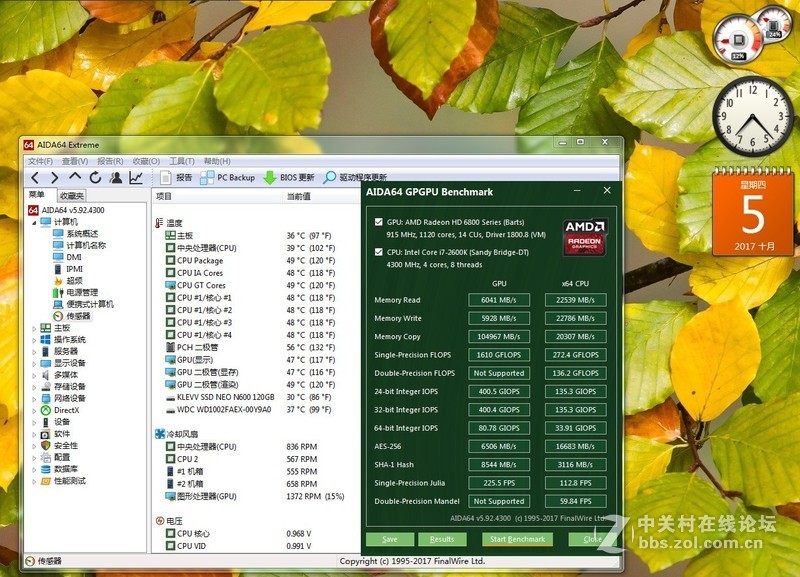Select 便携式计算机 in the tree
The width and height of the screenshot is (800, 577).
(x=83, y=304)
